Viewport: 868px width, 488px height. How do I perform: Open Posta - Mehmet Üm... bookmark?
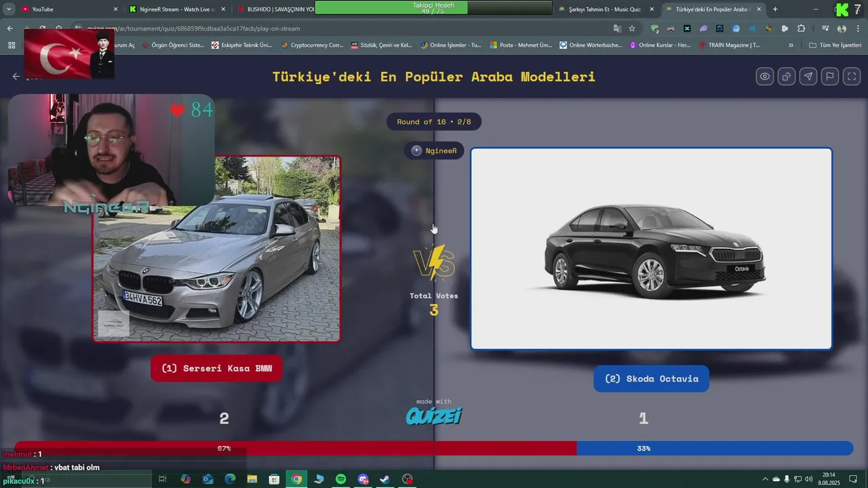coord(521,45)
